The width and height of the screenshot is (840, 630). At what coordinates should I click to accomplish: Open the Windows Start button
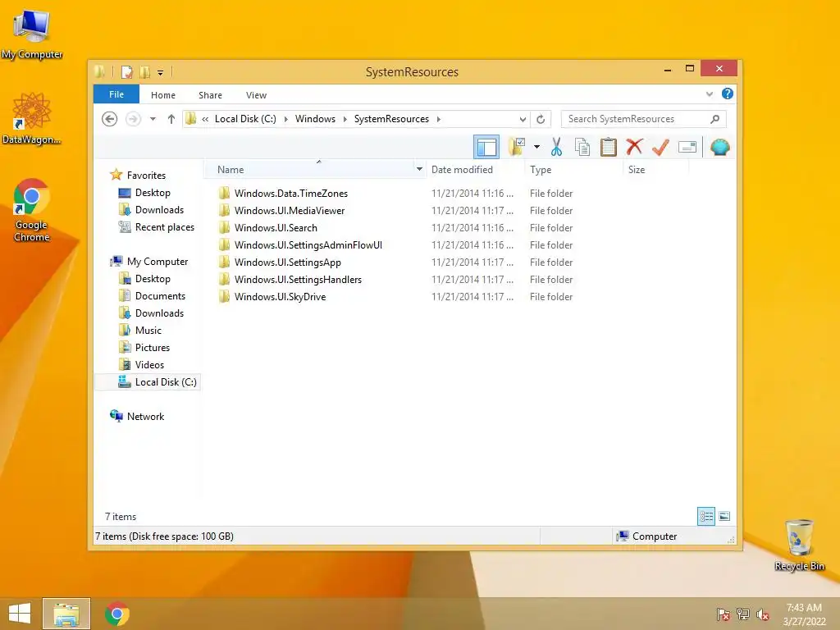pyautogui.click(x=20, y=614)
